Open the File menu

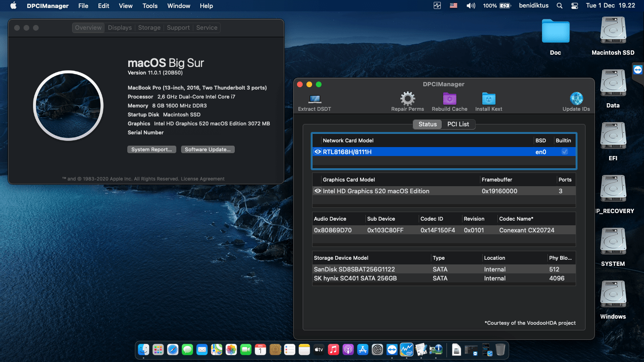point(83,6)
